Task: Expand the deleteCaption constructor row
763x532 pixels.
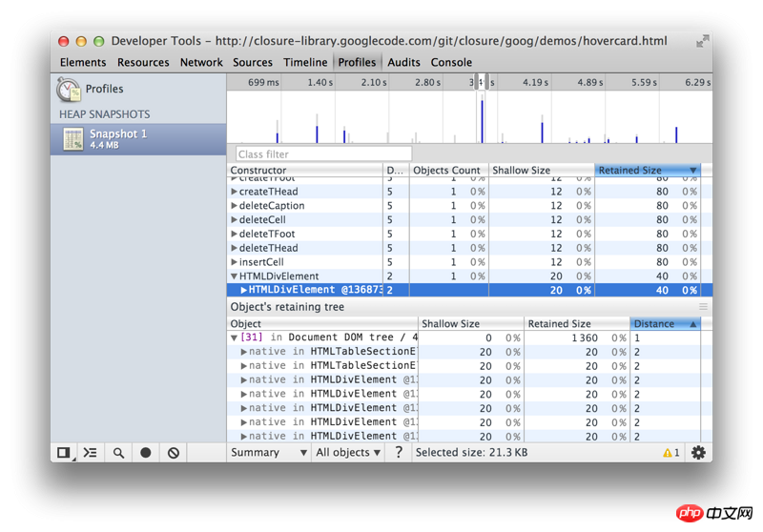Action: click(x=235, y=206)
